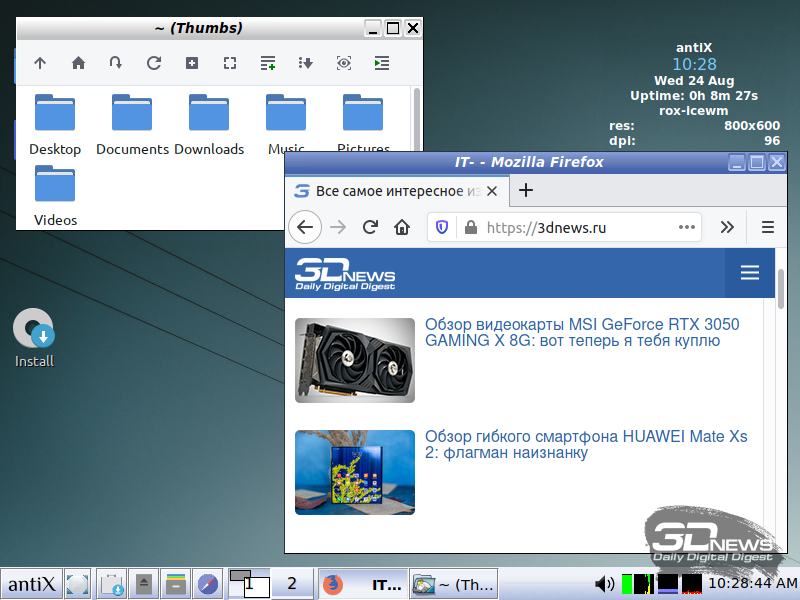Image resolution: width=800 pixels, height=600 pixels.
Task: Open file manager icon in taskbar
Action: (176, 584)
